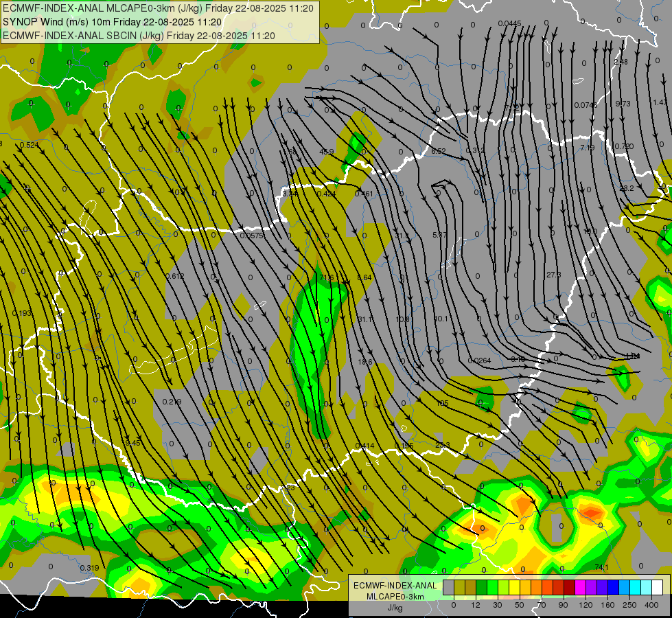Click the legend label MLCAPE0-3km
The height and width of the screenshot is (618, 672).
point(395,597)
